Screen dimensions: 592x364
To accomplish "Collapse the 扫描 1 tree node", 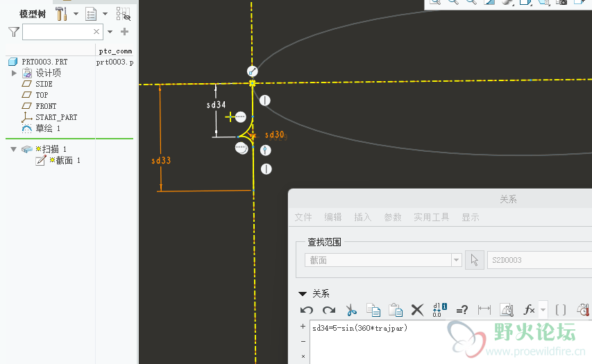I will [x=14, y=149].
